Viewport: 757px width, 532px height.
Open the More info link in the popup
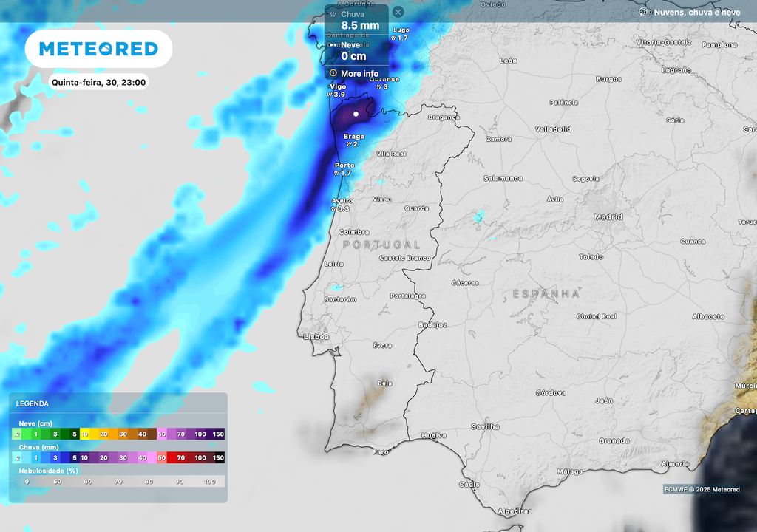[359, 72]
